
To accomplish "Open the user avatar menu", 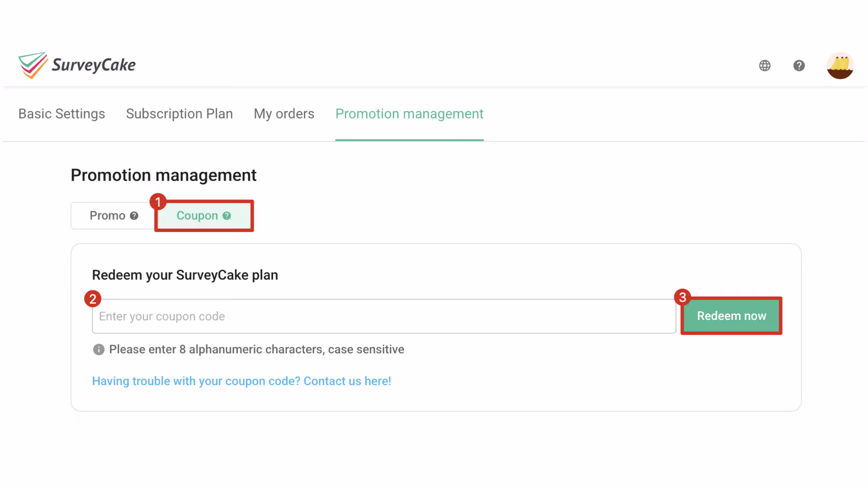I will (x=840, y=66).
